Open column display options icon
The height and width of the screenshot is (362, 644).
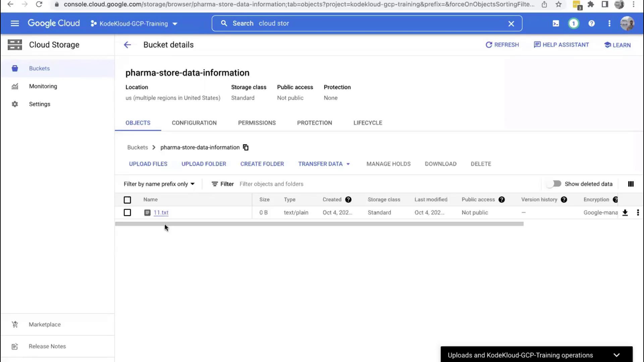pyautogui.click(x=631, y=184)
